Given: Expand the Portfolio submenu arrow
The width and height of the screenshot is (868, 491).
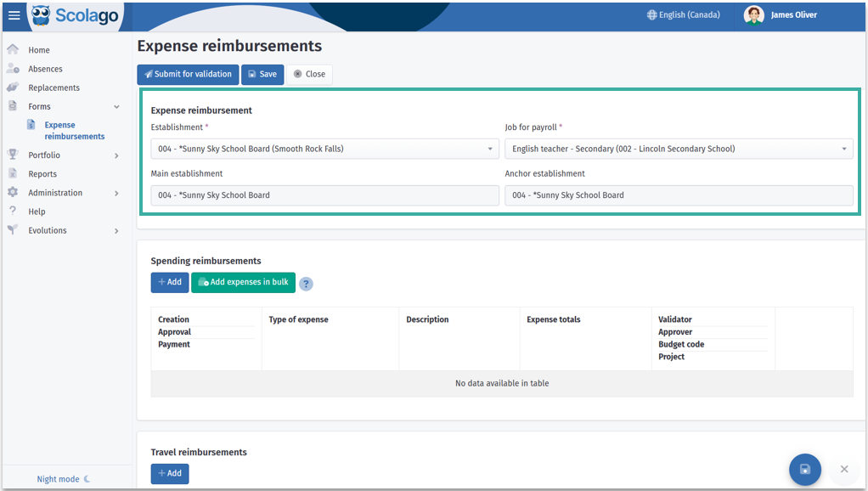Looking at the screenshot, I should tap(117, 155).
